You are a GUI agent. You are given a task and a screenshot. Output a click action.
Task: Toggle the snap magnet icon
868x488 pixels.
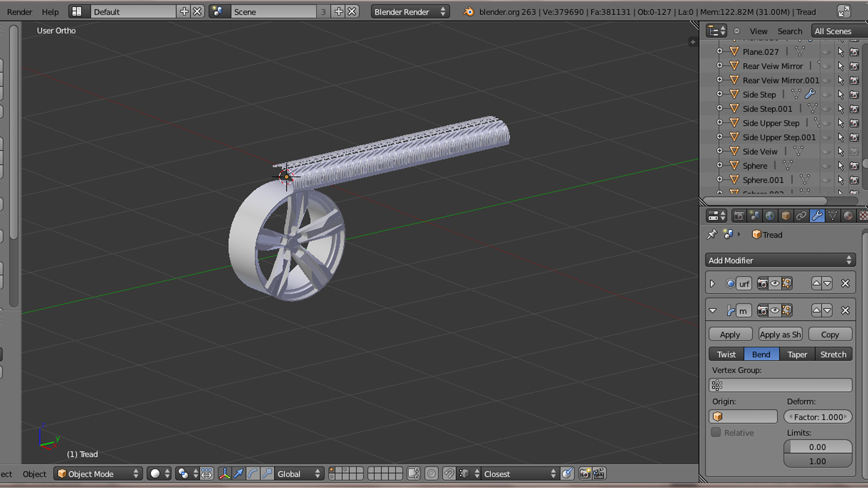tap(449, 474)
